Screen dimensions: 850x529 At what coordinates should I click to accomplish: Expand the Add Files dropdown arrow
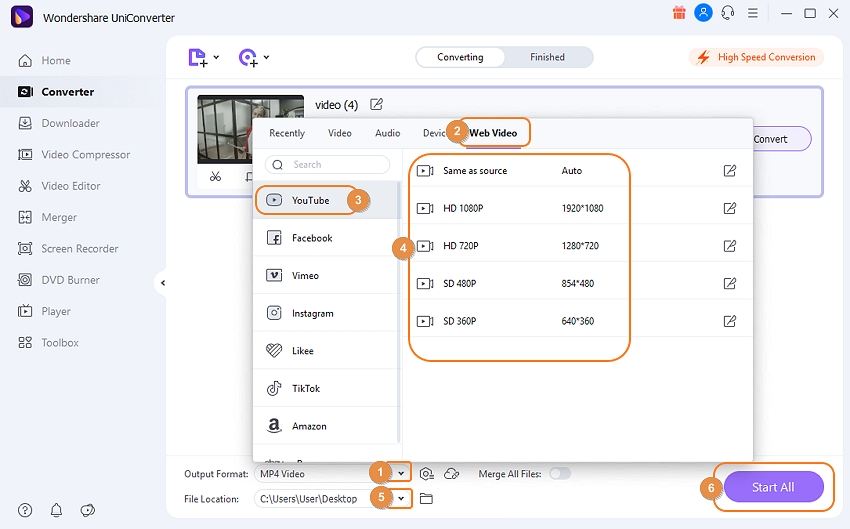216,57
